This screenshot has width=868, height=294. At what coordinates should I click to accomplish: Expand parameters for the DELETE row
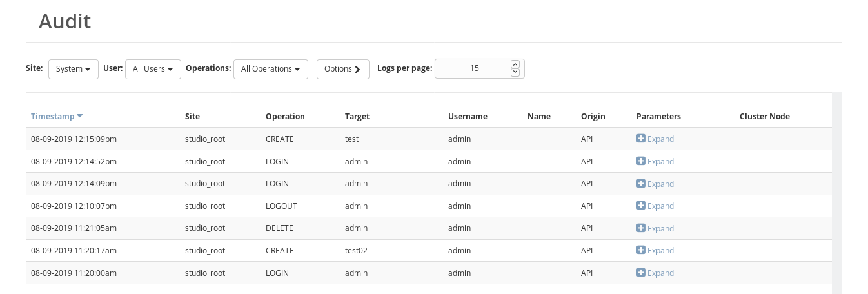[655, 228]
